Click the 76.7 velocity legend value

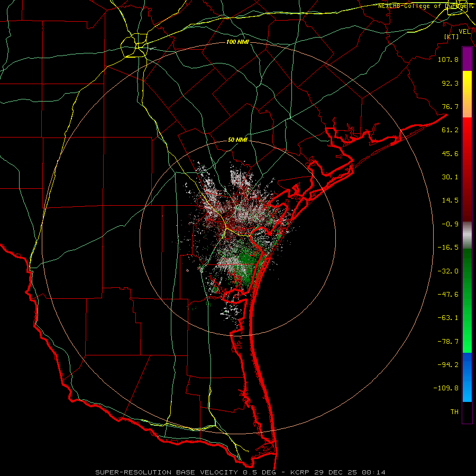click(x=450, y=106)
